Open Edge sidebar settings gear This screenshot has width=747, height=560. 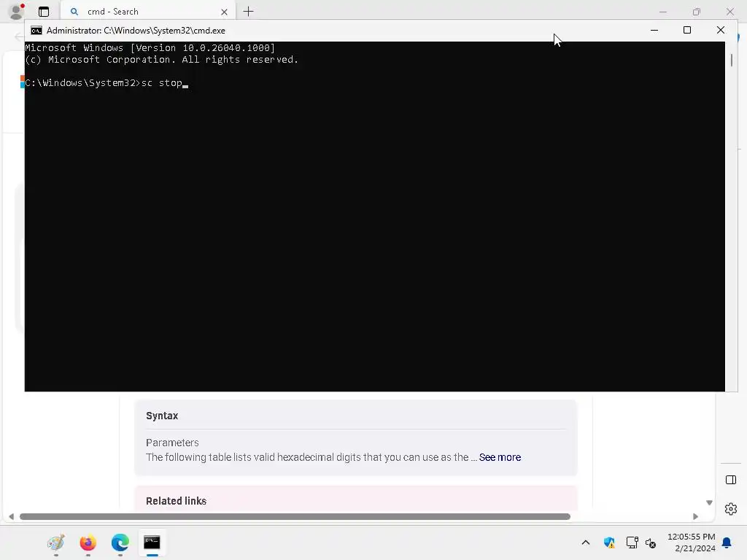[x=731, y=509]
